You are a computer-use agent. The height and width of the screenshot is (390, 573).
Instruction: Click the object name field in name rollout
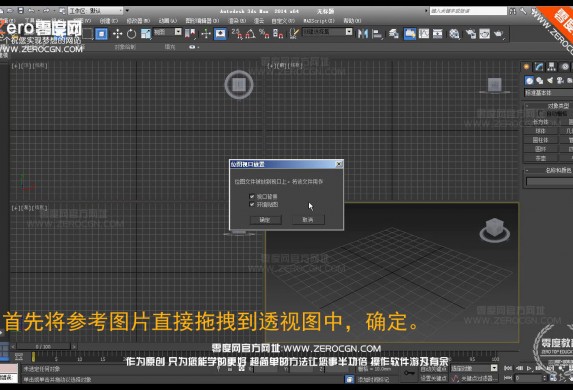550,181
